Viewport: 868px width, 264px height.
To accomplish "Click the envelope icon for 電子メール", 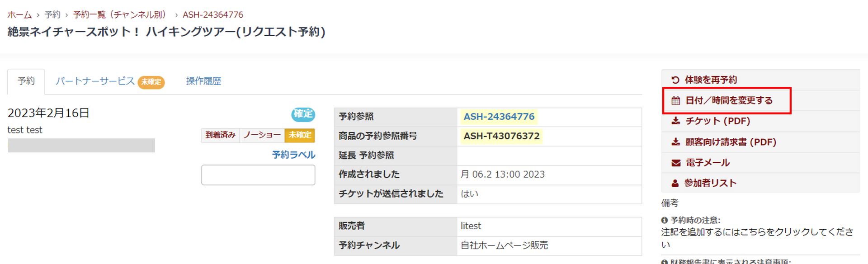I will click(676, 163).
